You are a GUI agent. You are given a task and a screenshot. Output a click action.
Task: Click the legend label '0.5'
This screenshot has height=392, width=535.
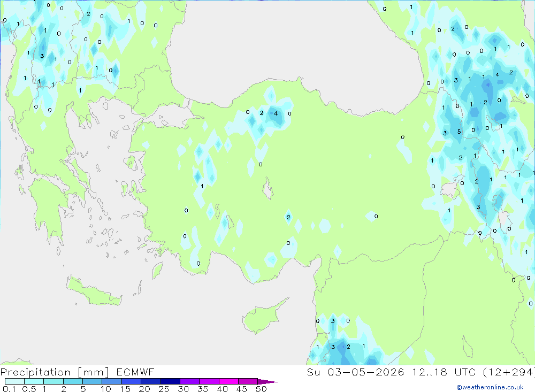[29, 389]
